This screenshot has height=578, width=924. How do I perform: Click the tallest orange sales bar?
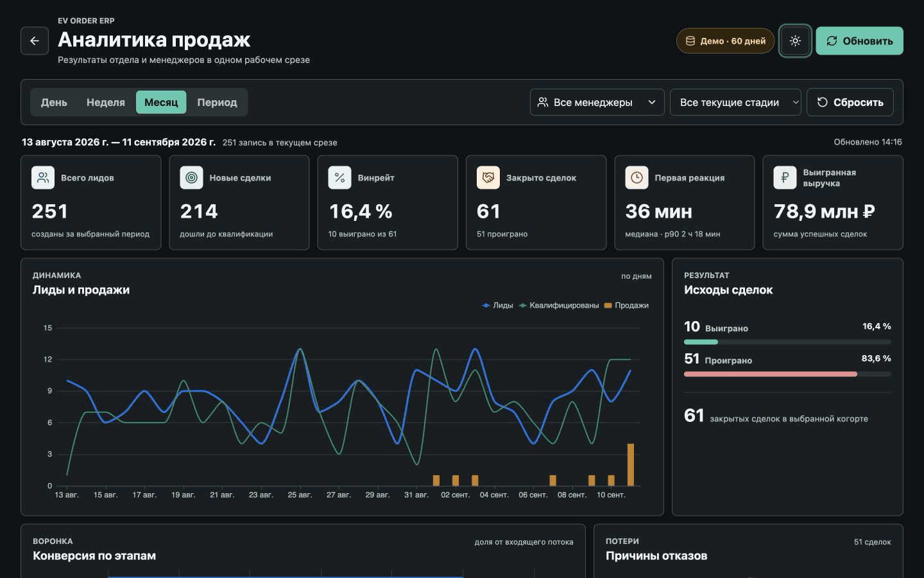point(631,464)
